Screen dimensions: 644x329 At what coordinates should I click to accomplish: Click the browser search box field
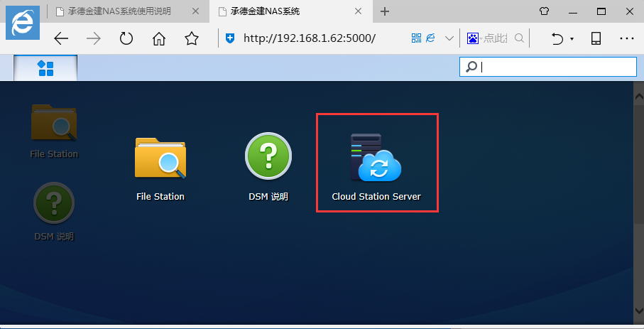pos(496,38)
